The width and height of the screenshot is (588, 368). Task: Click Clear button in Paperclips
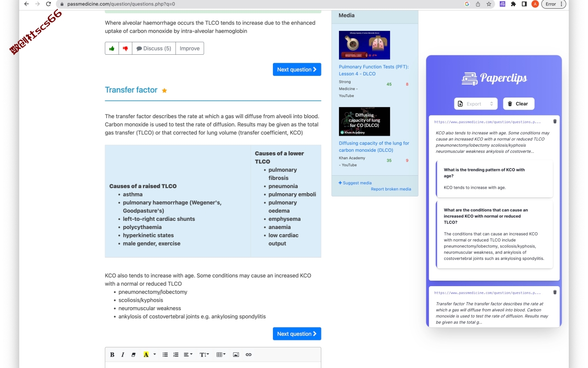click(x=519, y=104)
